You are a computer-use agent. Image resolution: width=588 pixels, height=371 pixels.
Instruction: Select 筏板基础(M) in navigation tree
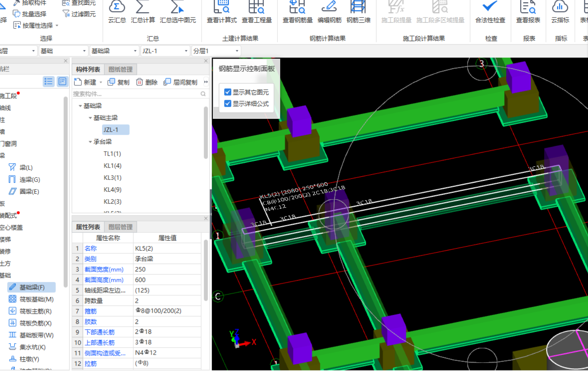(31, 299)
